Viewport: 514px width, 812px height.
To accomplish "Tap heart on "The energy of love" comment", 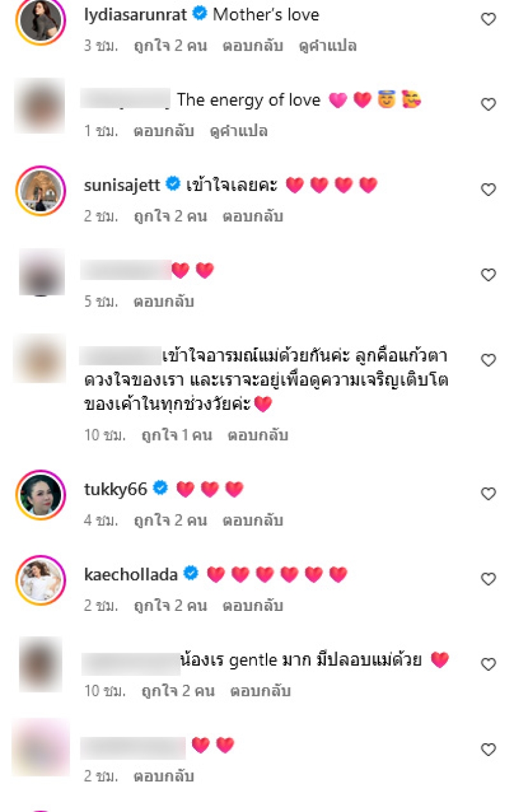I will 488,105.
